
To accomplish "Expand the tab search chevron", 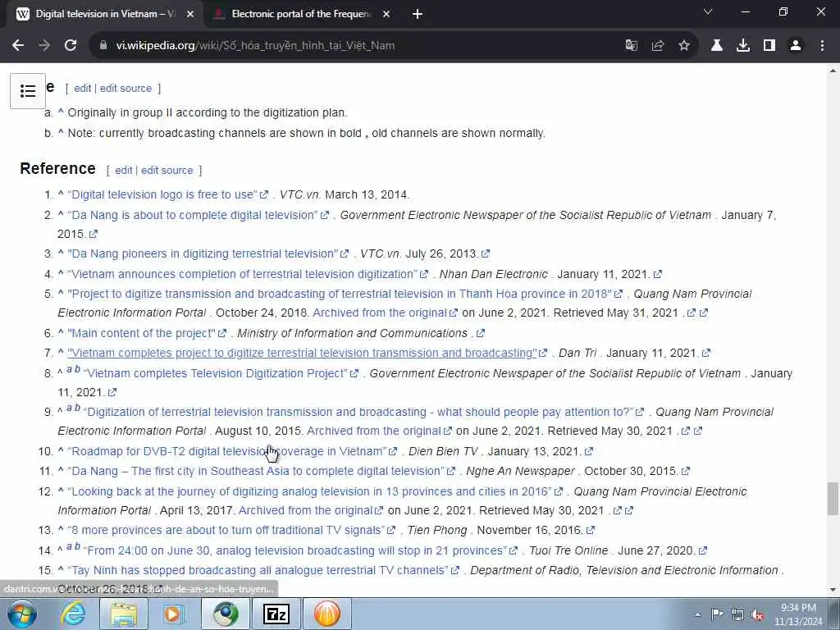I will pos(708,11).
